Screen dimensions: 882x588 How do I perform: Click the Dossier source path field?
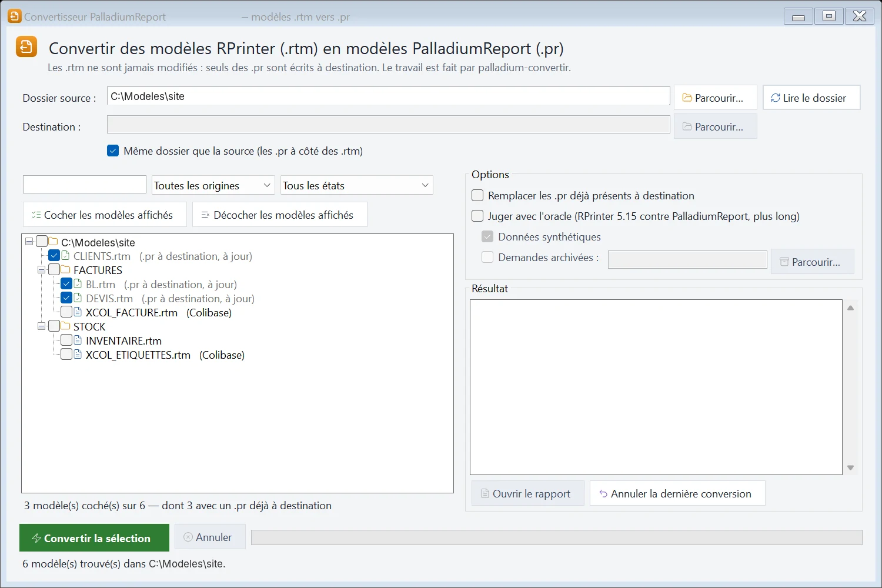point(388,96)
